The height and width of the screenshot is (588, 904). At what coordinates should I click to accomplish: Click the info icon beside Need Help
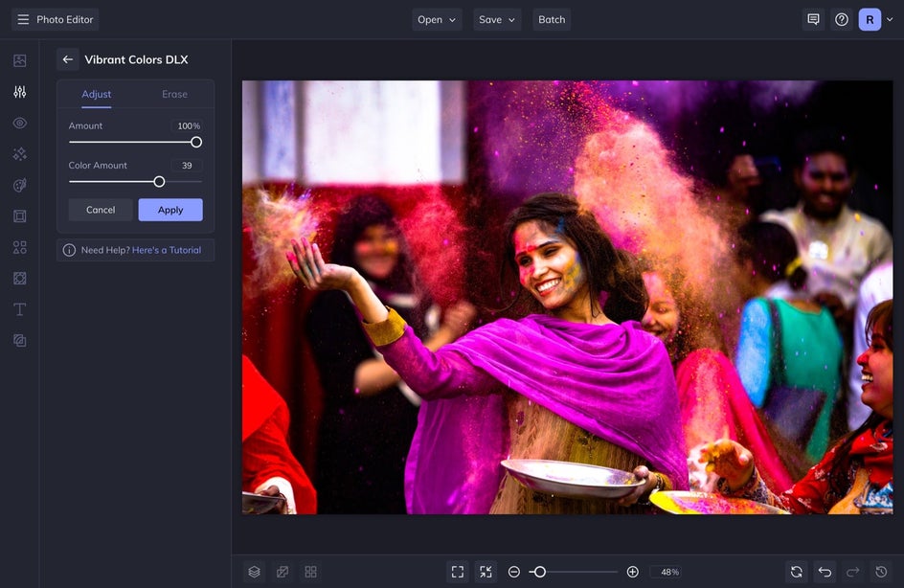69,250
